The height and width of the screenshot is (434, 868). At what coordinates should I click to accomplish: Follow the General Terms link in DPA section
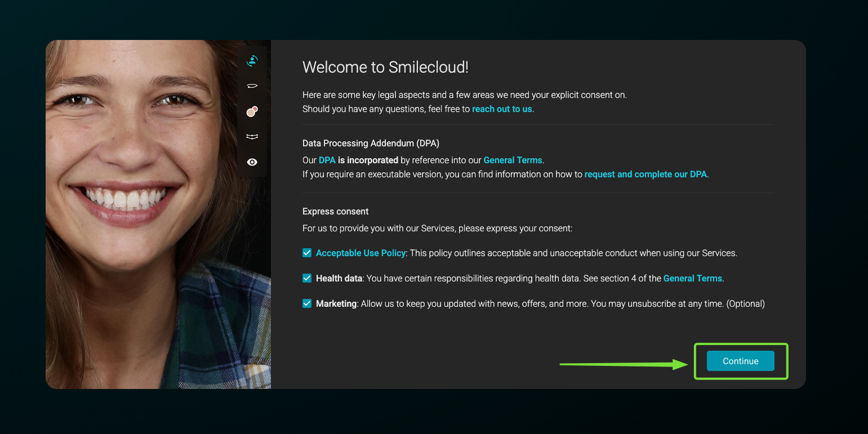click(x=513, y=160)
